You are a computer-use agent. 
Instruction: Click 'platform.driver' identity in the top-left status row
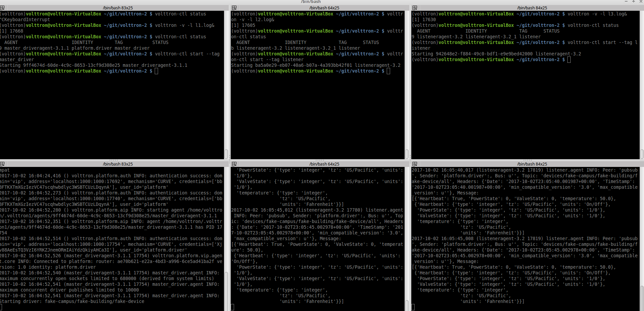point(92,48)
